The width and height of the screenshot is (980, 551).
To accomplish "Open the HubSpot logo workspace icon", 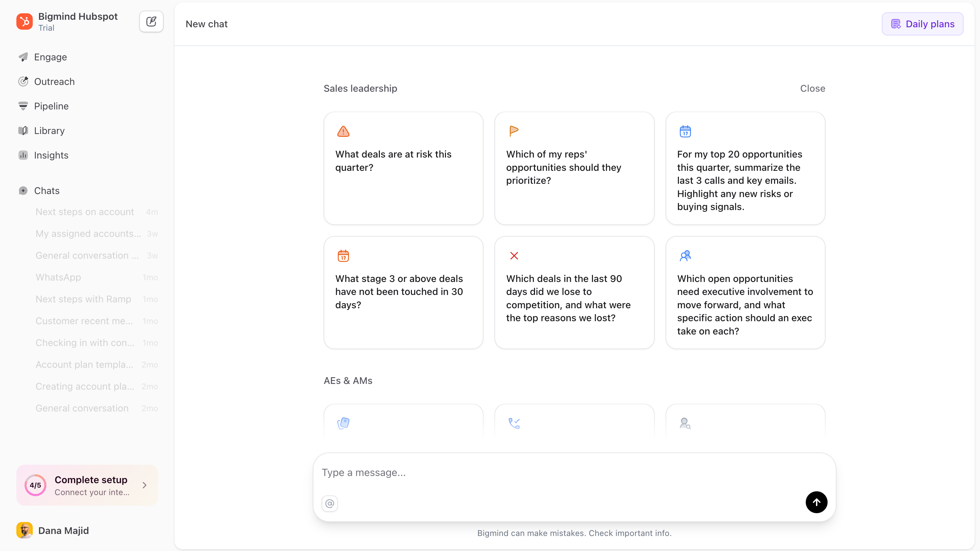I will [24, 21].
